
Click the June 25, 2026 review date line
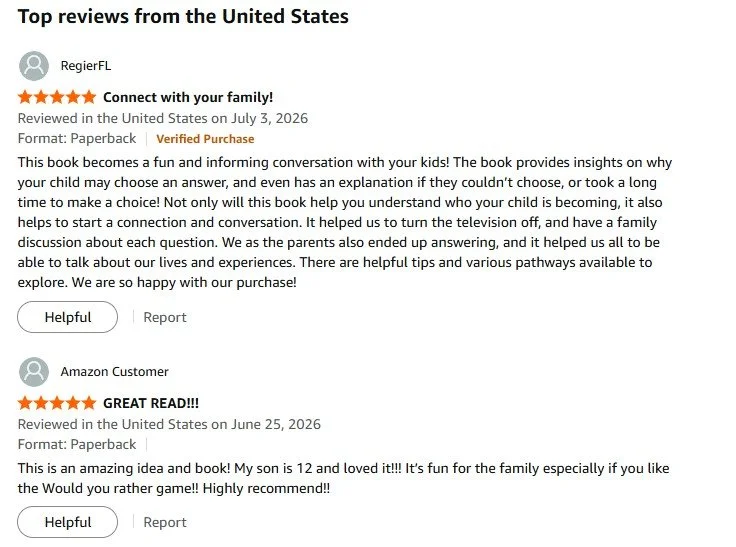[x=169, y=424]
